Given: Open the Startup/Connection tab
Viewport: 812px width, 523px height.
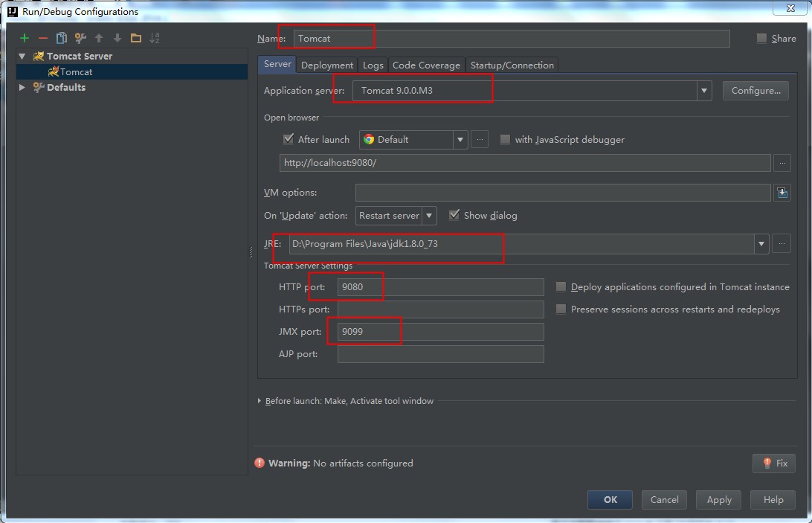Looking at the screenshot, I should click(512, 65).
